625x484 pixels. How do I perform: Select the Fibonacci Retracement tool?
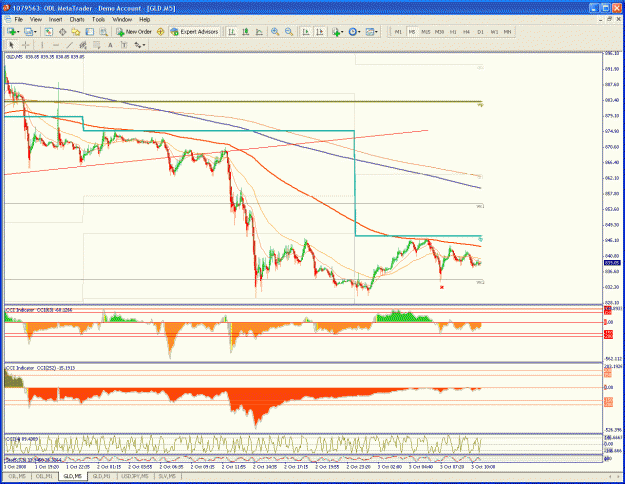[96, 45]
